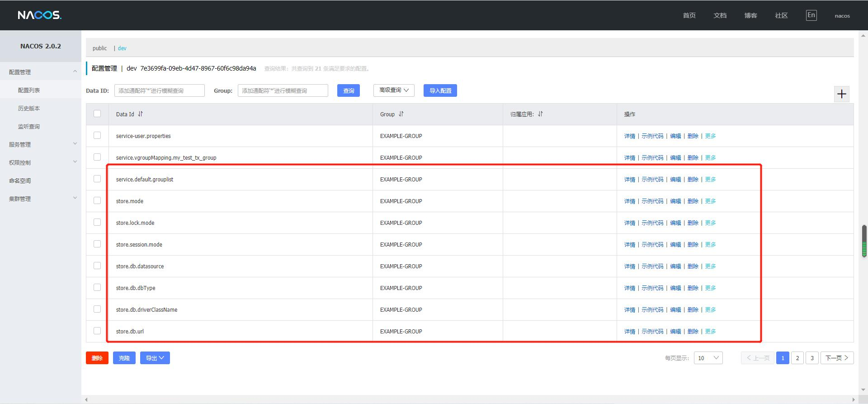
Task: Check the service.vgroupMapping.my_test_tx_group row checkbox
Action: (97, 157)
